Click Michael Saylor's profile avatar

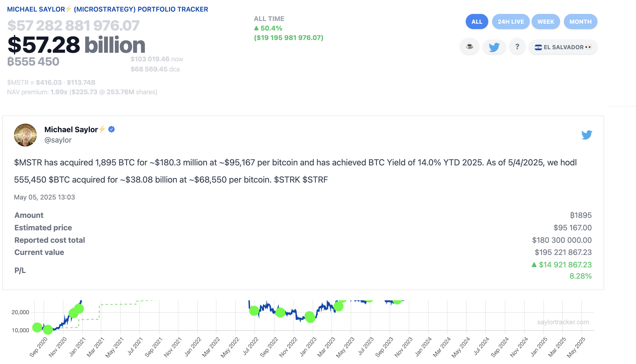[x=26, y=135]
